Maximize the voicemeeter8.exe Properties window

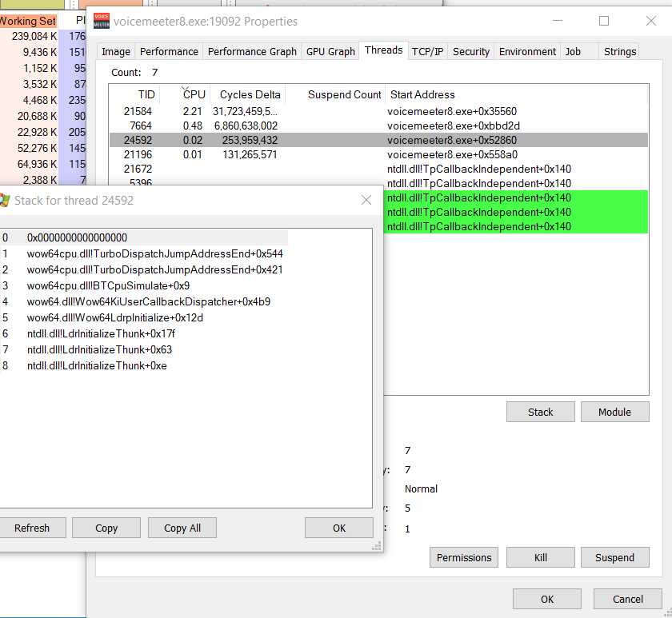604,21
